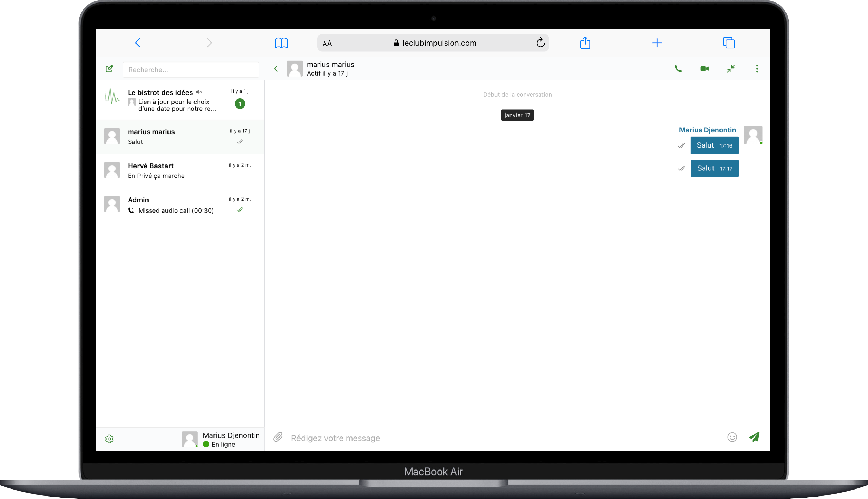
Task: Compose a new conversation with pencil icon
Action: [110, 69]
